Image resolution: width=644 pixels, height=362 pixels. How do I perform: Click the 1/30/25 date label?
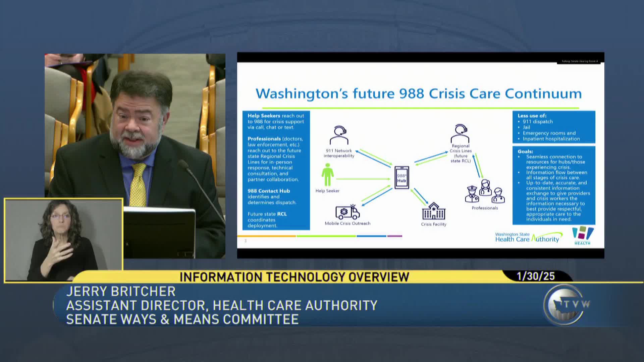[536, 276]
